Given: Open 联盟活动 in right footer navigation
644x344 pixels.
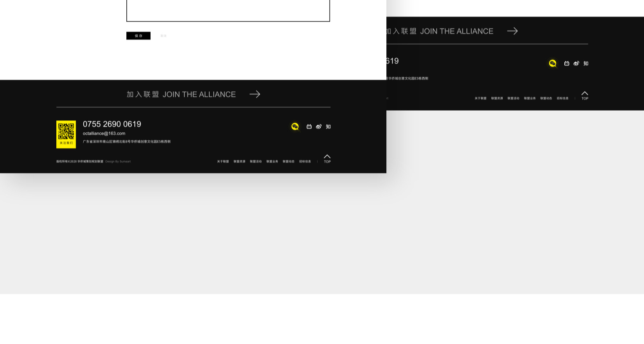Looking at the screenshot, I should pyautogui.click(x=513, y=98).
